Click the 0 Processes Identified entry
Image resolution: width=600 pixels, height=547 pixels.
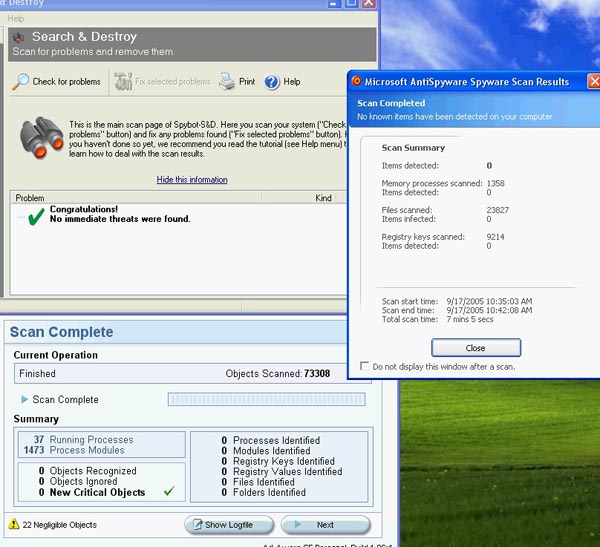tap(271, 440)
